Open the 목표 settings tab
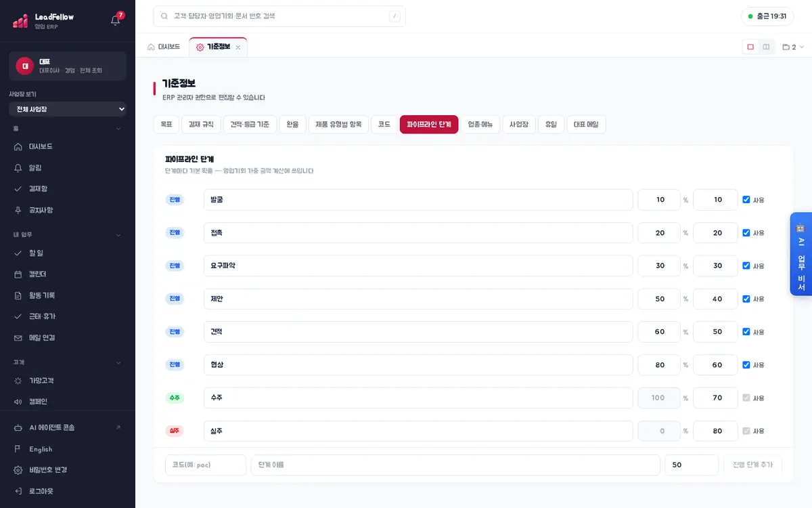The height and width of the screenshot is (508, 812). point(166,125)
